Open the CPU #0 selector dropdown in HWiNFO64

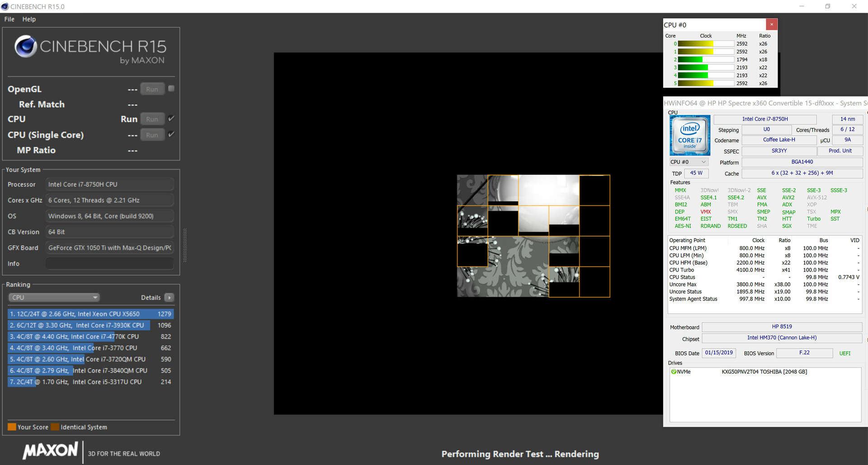coord(689,162)
